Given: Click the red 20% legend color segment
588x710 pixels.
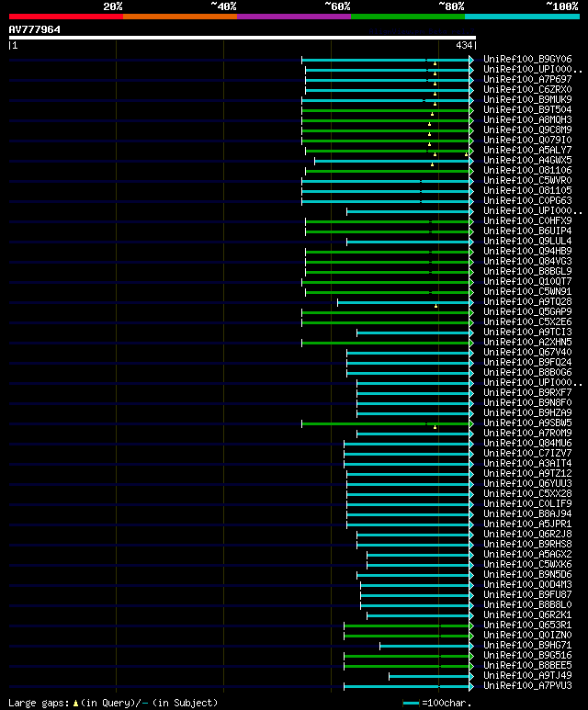Looking at the screenshot, I should 65,17.
